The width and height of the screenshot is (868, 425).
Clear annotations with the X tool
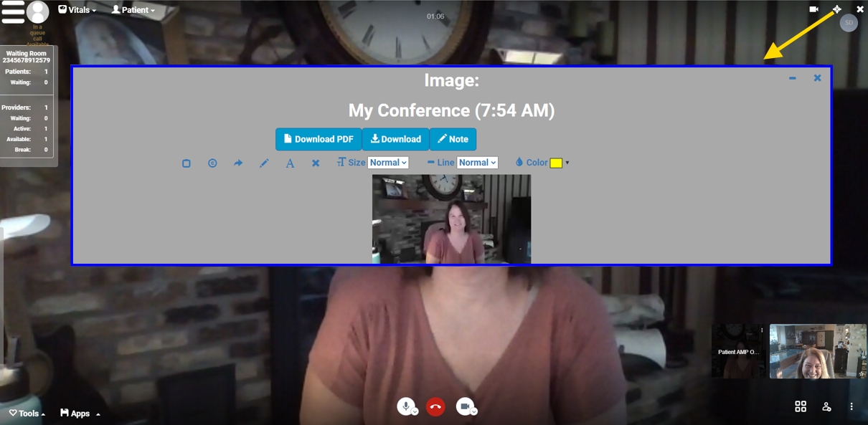316,163
